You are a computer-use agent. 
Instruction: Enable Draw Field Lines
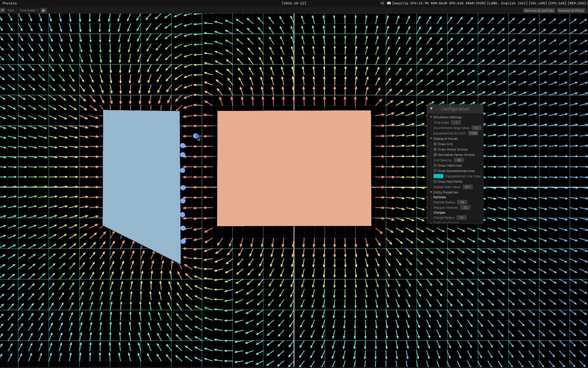(x=435, y=165)
